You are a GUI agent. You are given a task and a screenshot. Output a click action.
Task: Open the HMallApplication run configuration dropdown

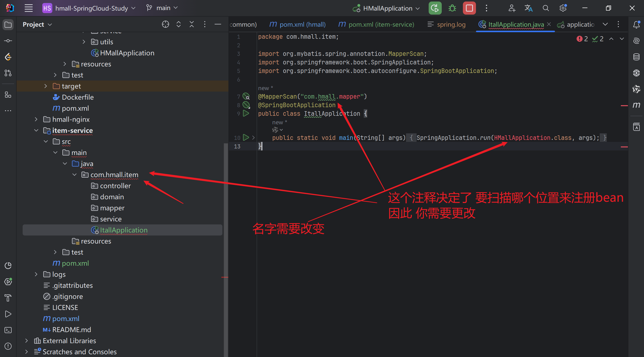coord(387,8)
